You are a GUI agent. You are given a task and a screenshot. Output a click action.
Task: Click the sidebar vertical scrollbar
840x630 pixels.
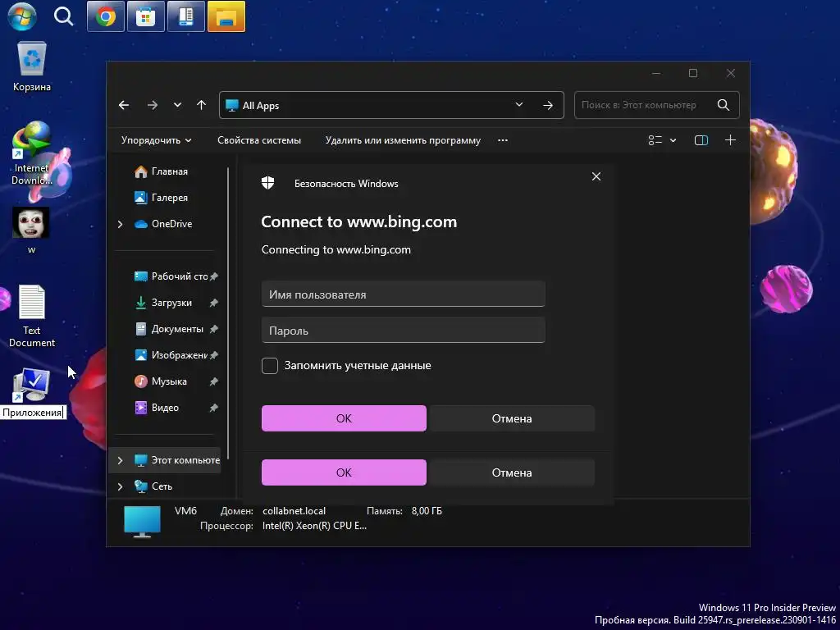(228, 313)
